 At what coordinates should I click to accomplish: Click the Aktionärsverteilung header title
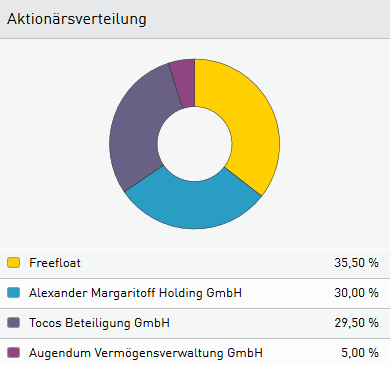(77, 19)
